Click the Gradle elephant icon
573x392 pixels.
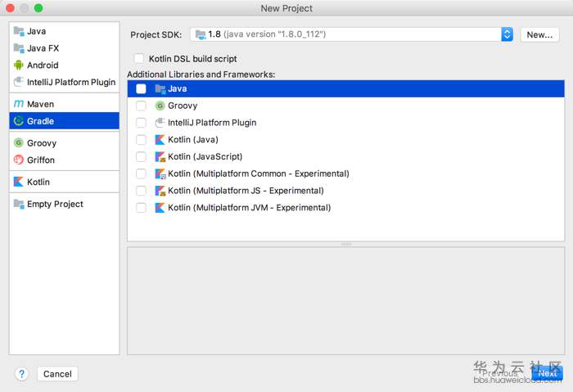19,121
